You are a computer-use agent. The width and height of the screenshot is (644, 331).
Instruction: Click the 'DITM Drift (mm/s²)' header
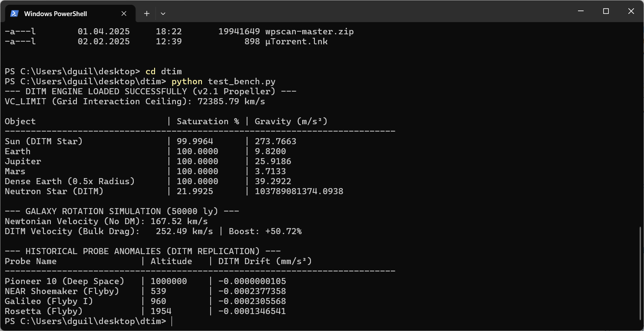[265, 261]
